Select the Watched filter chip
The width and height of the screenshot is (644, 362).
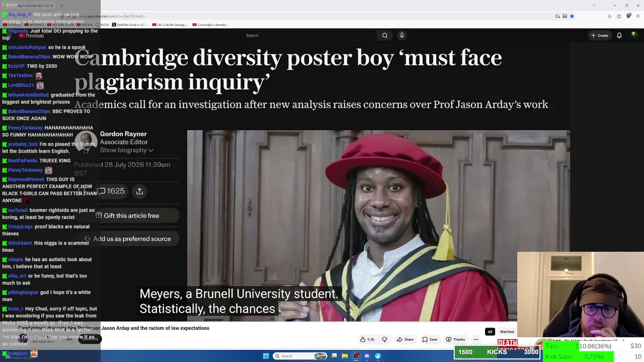point(507,332)
